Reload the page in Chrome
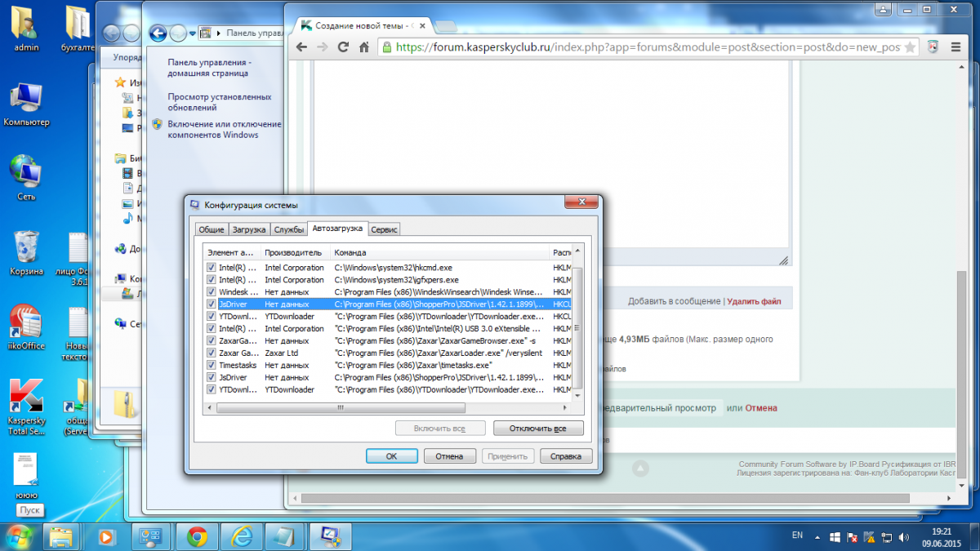Screen dimensions: 980x551 pyautogui.click(x=344, y=47)
